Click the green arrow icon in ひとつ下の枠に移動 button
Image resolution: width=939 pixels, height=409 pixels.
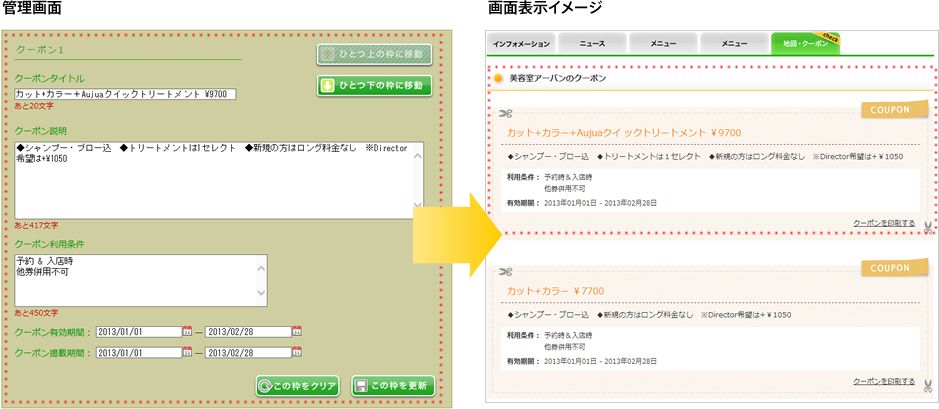[x=327, y=85]
